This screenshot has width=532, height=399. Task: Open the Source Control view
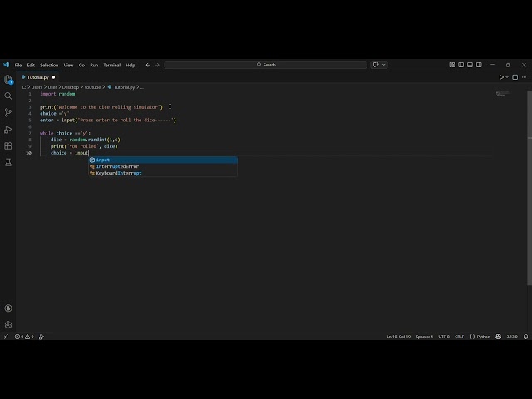tap(8, 113)
